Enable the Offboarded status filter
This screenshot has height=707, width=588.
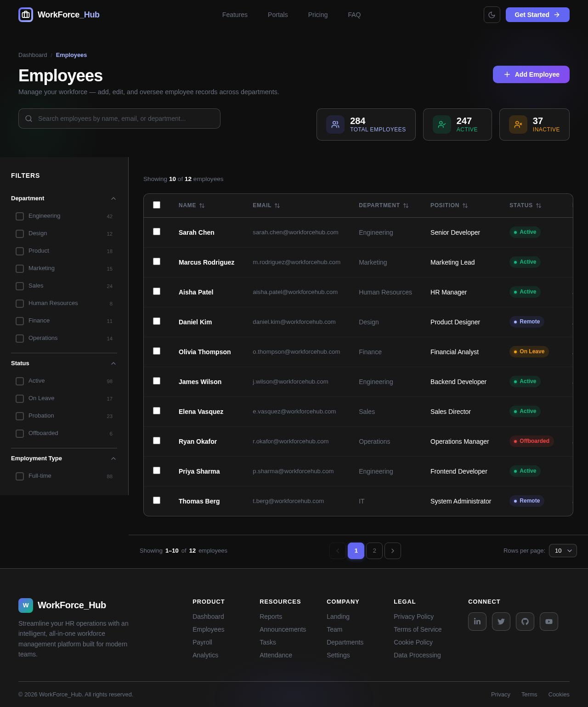coord(20,434)
